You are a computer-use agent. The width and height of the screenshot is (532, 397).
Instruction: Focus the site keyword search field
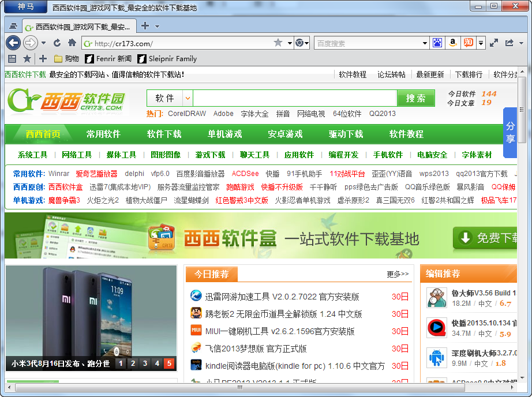[x=295, y=99]
